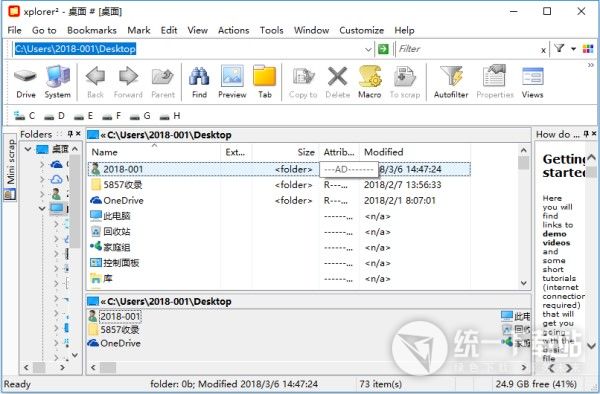Screen dimensions: 600x394
Task: Click the address bar path field
Action: [x=188, y=49]
